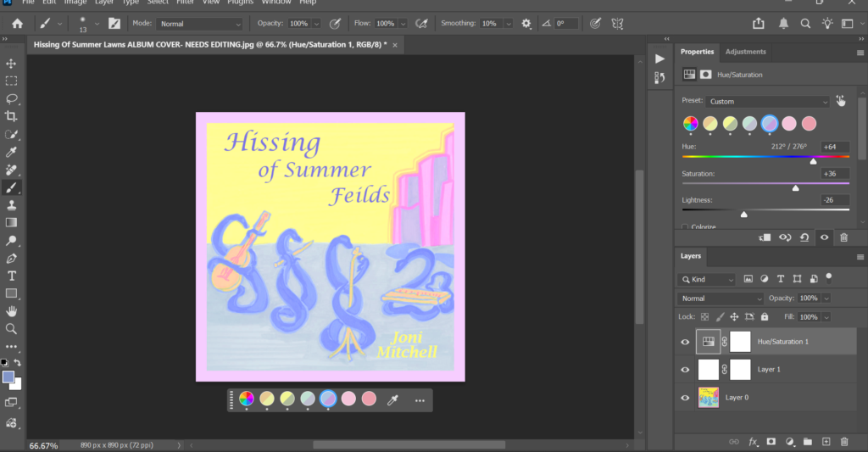This screenshot has width=868, height=452.
Task: Switch to the Adjustments tab
Action: point(746,52)
